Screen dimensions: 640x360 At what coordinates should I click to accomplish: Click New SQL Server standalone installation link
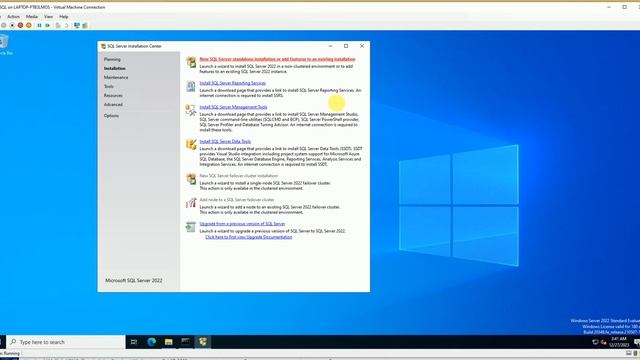pyautogui.click(x=277, y=59)
